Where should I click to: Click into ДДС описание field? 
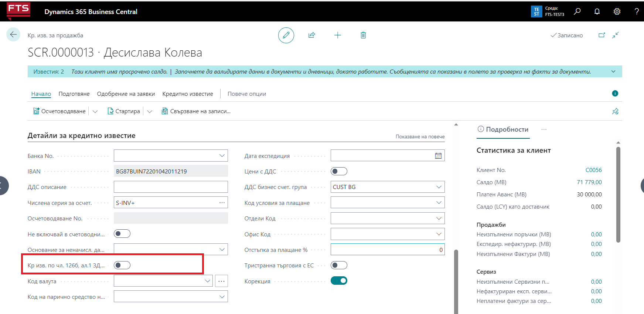[x=171, y=187]
